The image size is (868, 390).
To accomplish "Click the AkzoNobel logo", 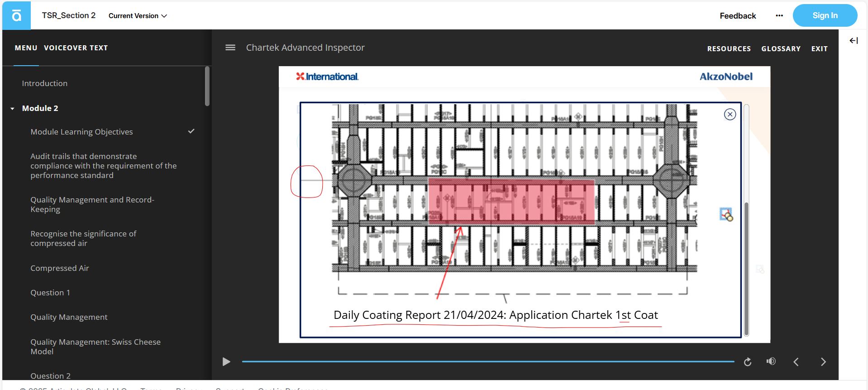I will pyautogui.click(x=726, y=77).
